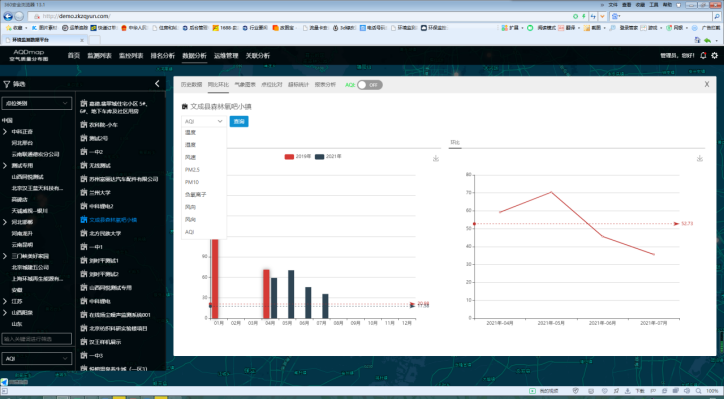Switch to the 历史数据 tab
The image size is (724, 399).
(x=191, y=85)
